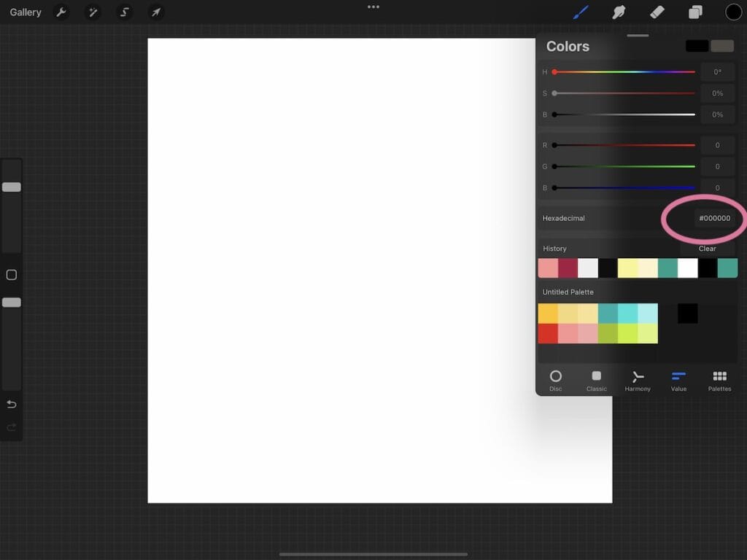Open the Layers panel
The image size is (747, 560).
pyautogui.click(x=694, y=12)
